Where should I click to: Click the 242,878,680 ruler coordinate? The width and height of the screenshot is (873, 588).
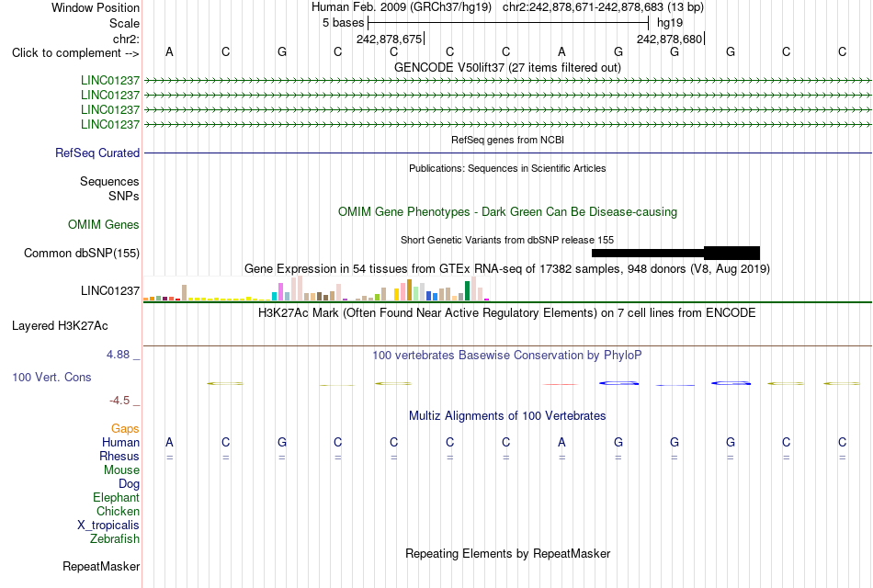[670, 39]
